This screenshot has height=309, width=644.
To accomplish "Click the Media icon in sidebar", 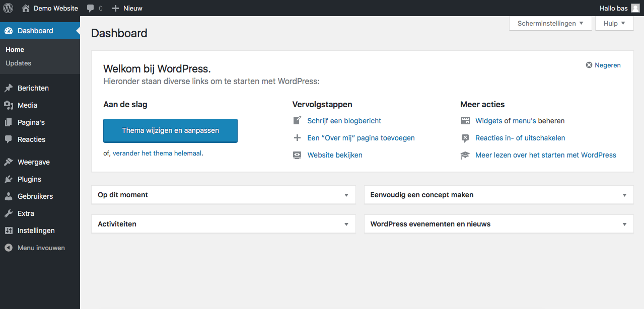I will (9, 105).
